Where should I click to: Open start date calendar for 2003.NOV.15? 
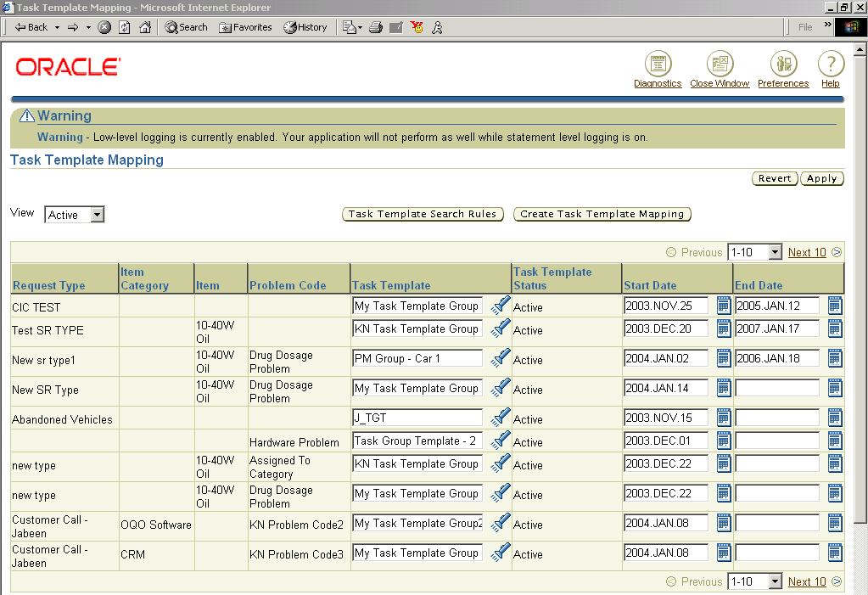coord(724,418)
